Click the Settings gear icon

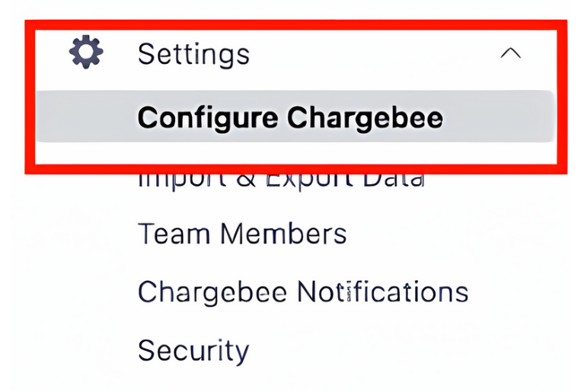coord(86,52)
